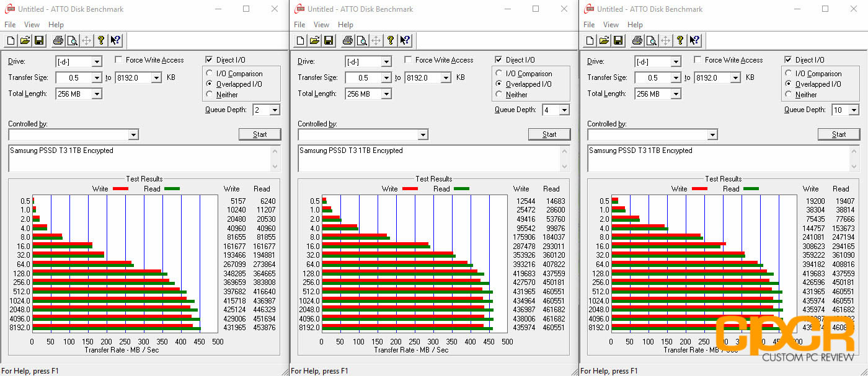The image size is (868, 376).
Task: Click context help arrow icon, Queue Depth 2 window
Action: pyautogui.click(x=115, y=41)
